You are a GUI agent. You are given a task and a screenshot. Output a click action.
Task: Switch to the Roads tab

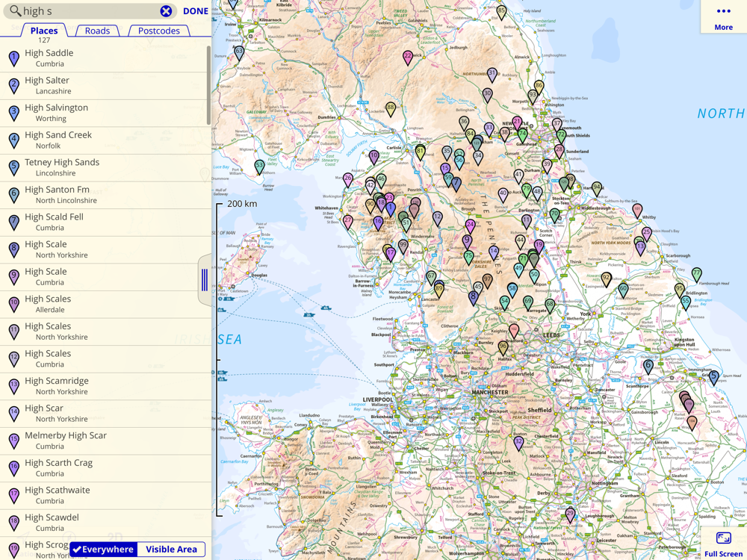(97, 31)
